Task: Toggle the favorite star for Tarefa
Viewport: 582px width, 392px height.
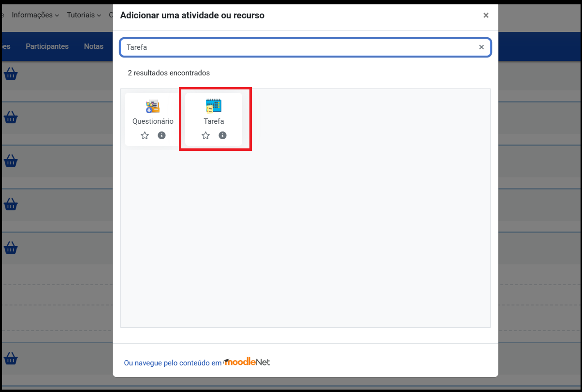Action: point(205,135)
